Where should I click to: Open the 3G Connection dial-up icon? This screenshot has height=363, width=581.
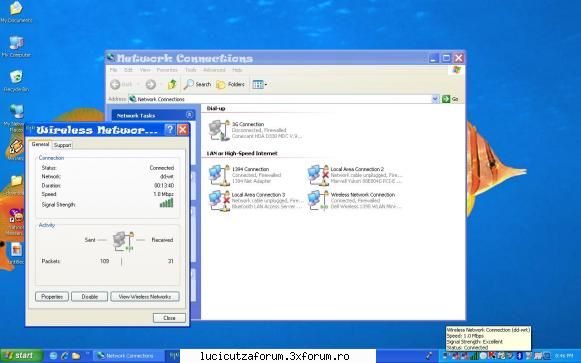click(x=219, y=130)
